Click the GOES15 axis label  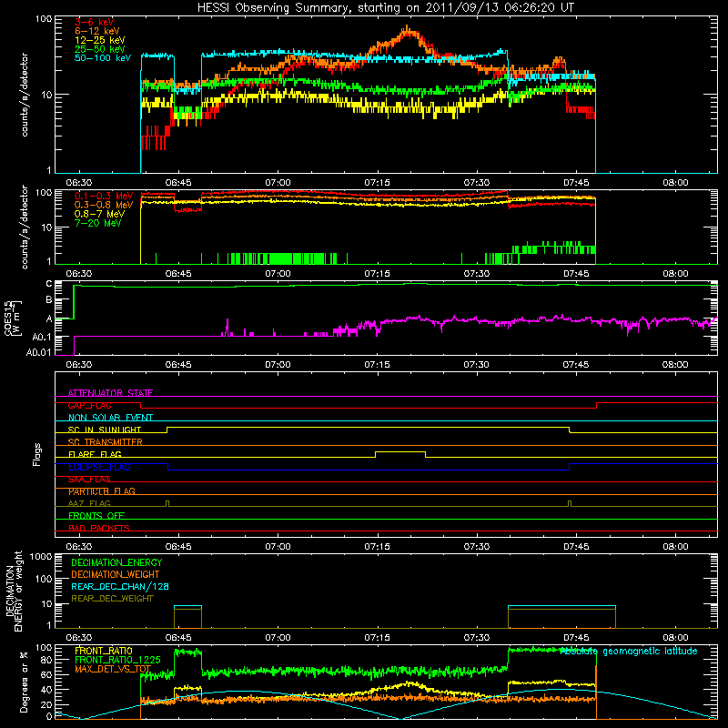pos(13,318)
